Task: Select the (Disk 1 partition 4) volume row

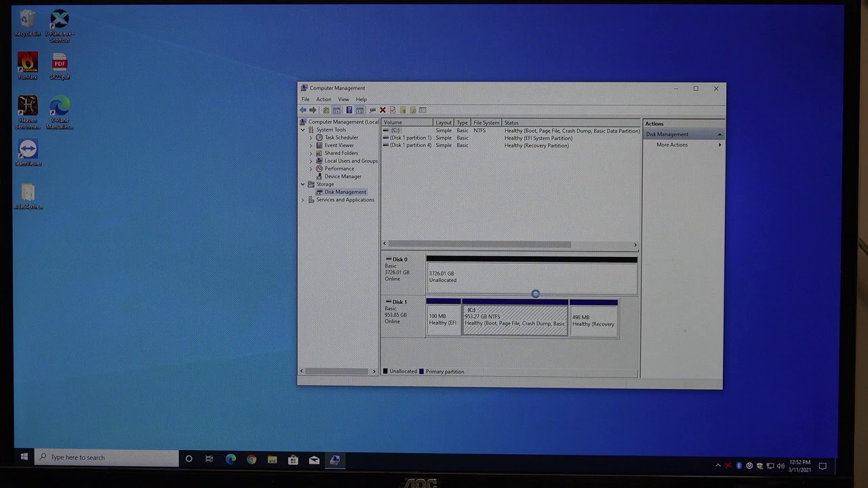Action: click(x=511, y=145)
